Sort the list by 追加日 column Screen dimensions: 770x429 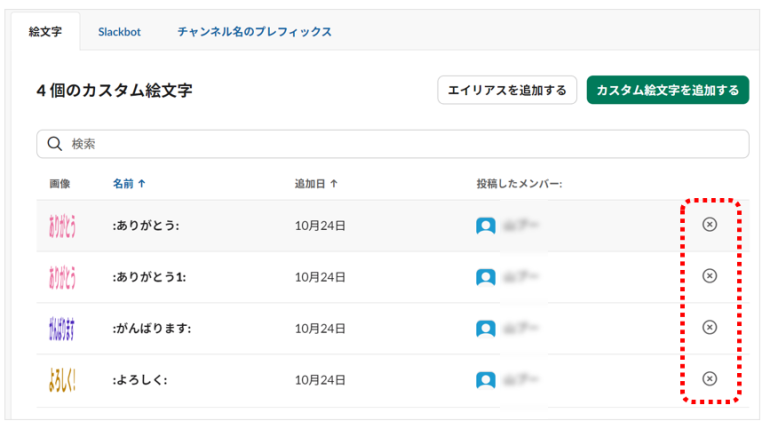pos(315,184)
